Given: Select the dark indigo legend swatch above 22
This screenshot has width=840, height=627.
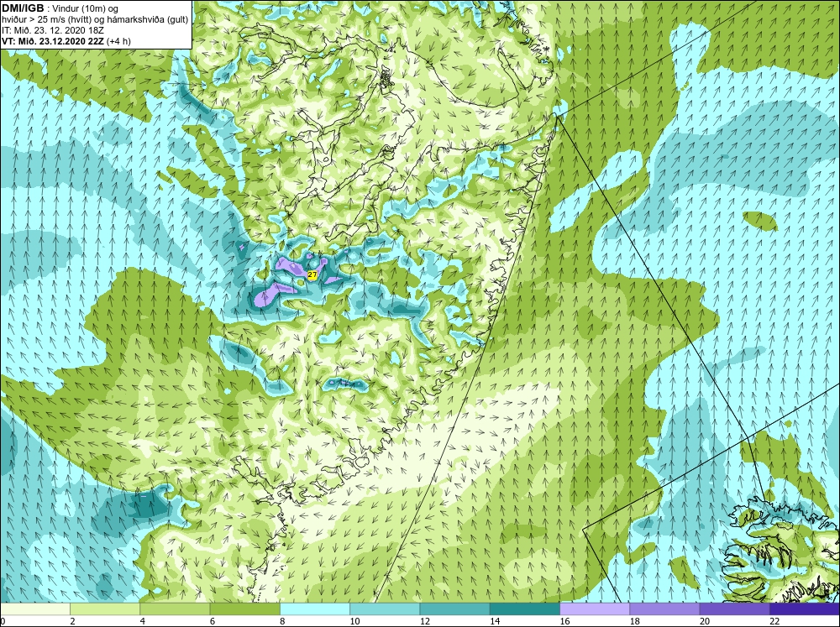Looking at the screenshot, I should pos(805,609).
